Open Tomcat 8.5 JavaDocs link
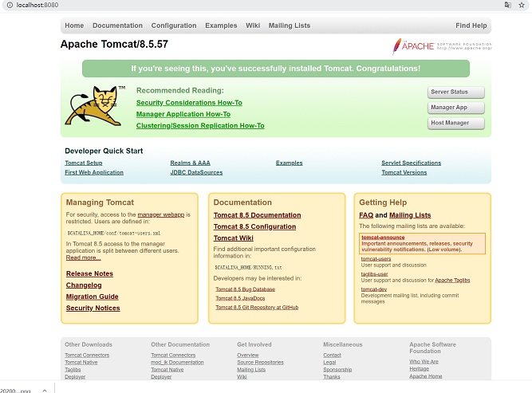 pyautogui.click(x=240, y=298)
